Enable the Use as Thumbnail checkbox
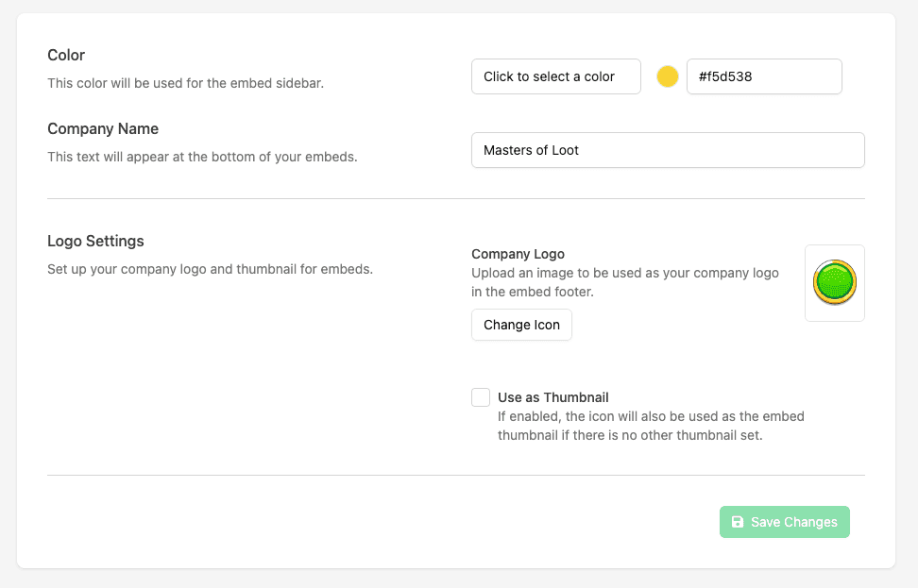The height and width of the screenshot is (588, 918). (x=481, y=397)
